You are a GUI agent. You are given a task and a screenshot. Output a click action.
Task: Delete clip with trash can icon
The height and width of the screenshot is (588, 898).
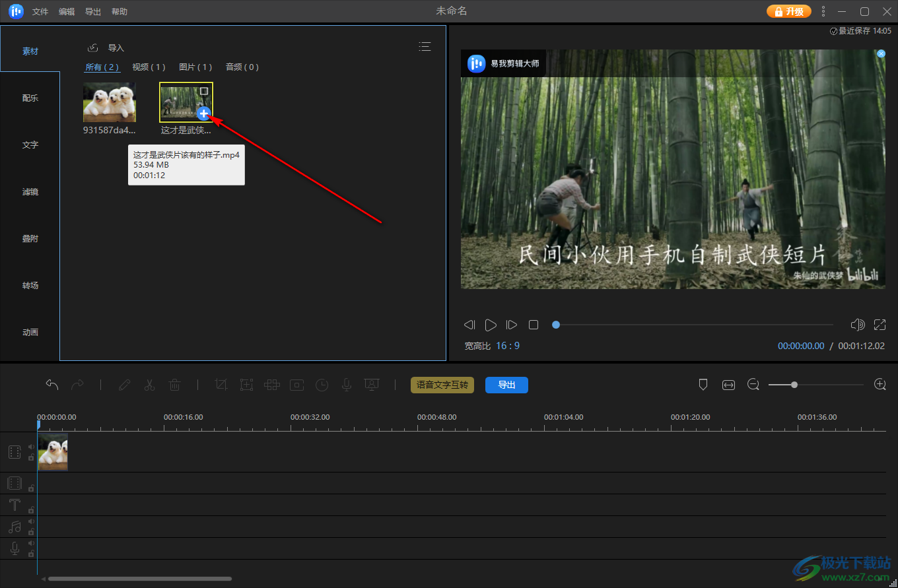pos(174,385)
